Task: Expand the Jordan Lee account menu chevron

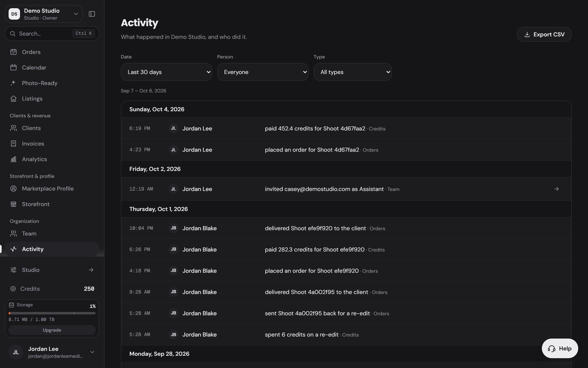Action: (x=92, y=352)
